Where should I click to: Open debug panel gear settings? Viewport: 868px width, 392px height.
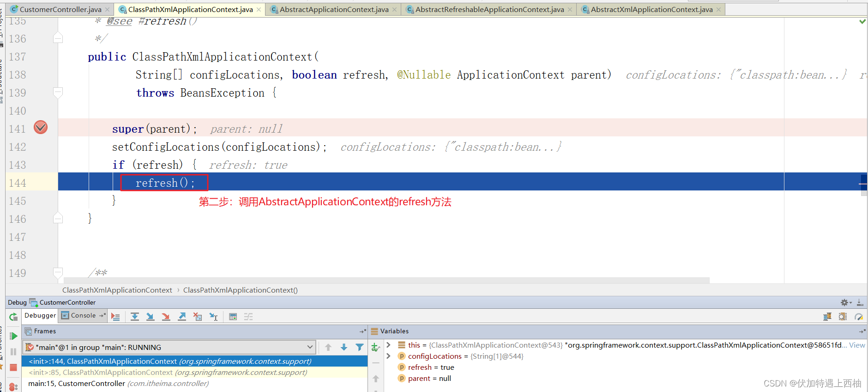click(845, 302)
